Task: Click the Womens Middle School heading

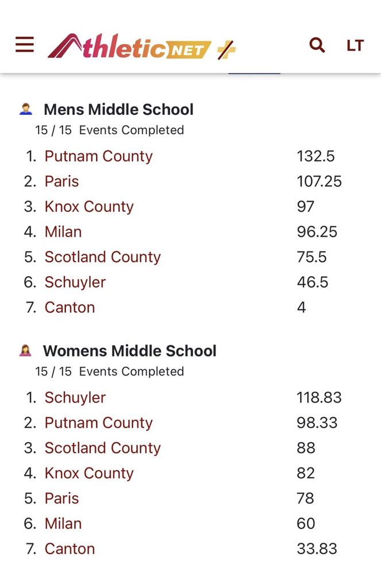Action: point(130,351)
